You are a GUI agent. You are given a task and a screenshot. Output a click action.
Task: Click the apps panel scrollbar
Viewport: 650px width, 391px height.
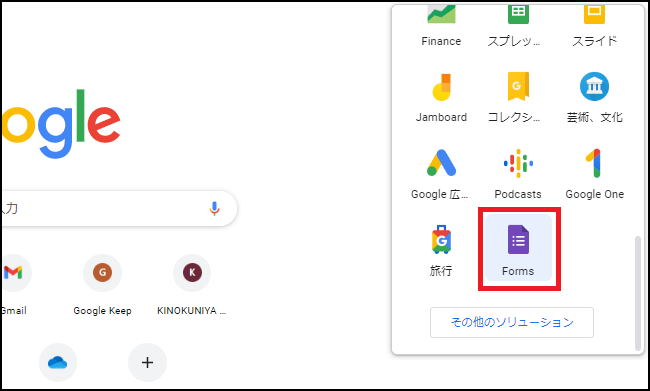point(638,293)
